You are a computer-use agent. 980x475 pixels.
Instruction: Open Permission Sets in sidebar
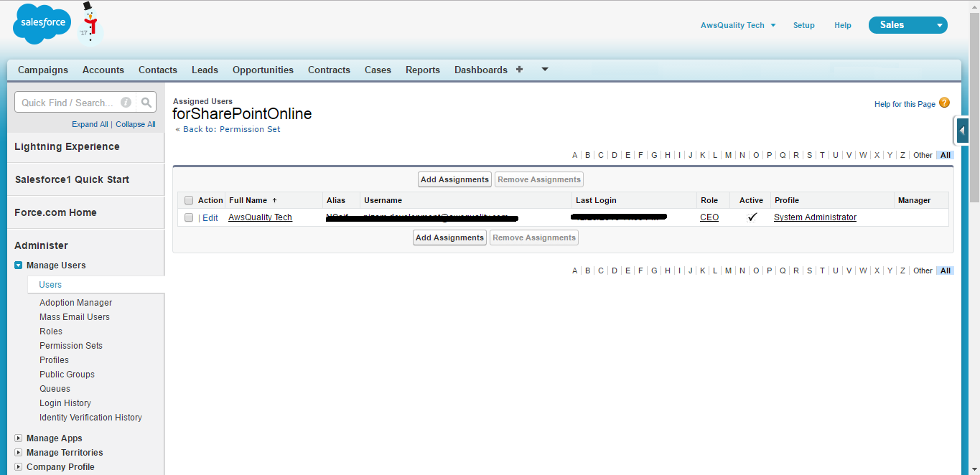point(71,346)
